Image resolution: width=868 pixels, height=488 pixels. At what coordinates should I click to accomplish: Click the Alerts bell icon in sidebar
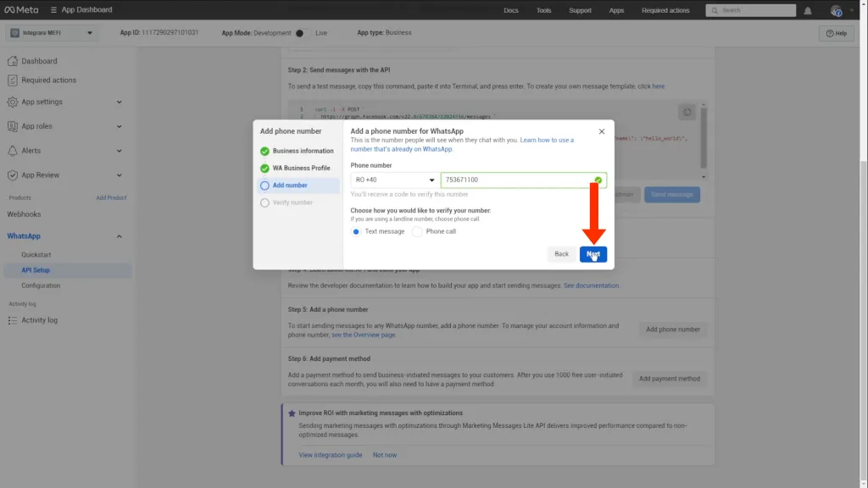pos(12,151)
